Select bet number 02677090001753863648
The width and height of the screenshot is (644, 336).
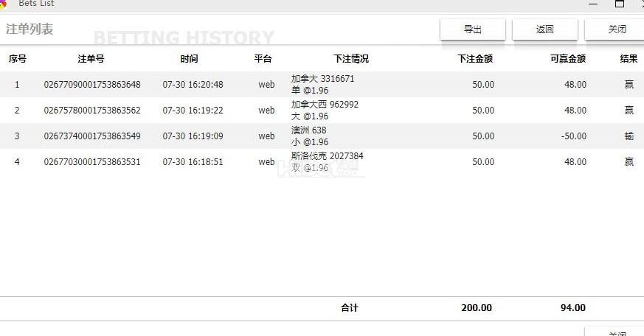pos(92,85)
